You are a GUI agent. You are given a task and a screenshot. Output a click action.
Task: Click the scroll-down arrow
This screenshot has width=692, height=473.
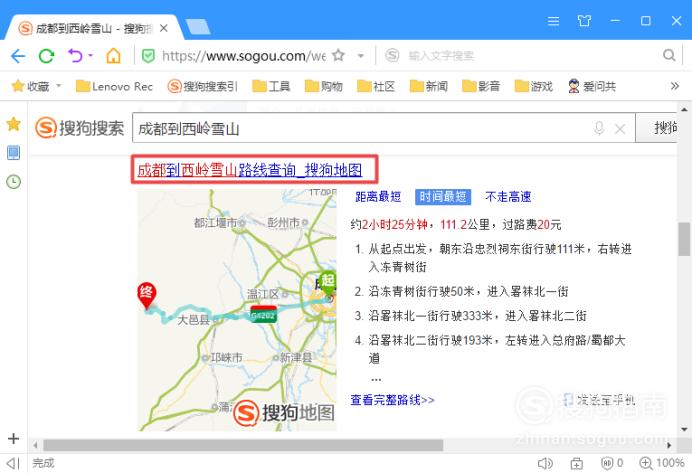click(x=684, y=429)
